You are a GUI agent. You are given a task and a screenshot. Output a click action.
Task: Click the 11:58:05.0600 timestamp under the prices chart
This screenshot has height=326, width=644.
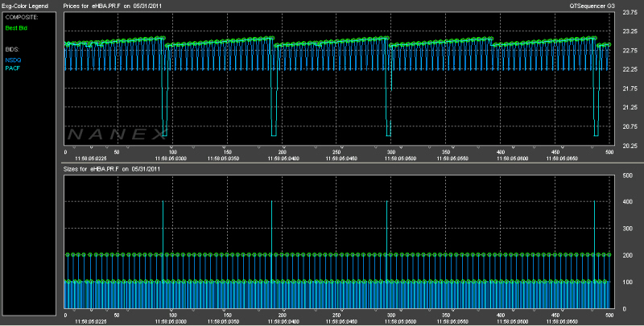tap(512, 158)
